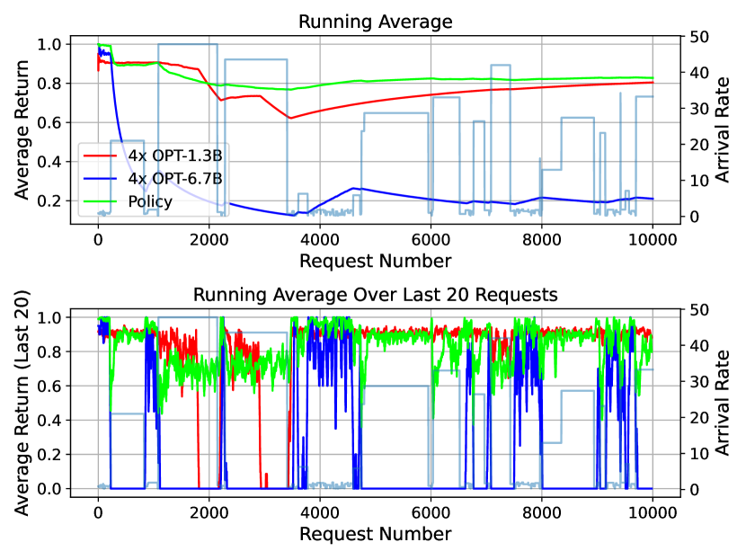Click "Arrival Rate" label beside the Running Average chart

click(x=723, y=130)
